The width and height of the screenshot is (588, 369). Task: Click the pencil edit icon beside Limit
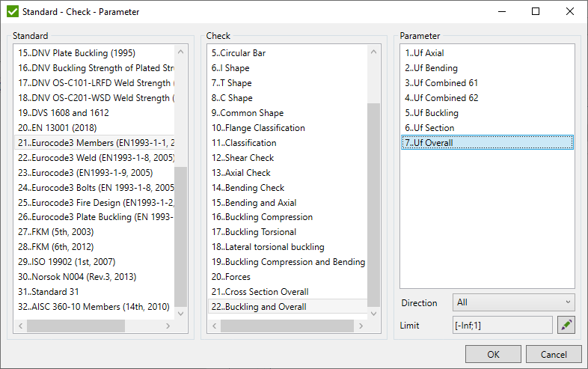click(x=566, y=326)
